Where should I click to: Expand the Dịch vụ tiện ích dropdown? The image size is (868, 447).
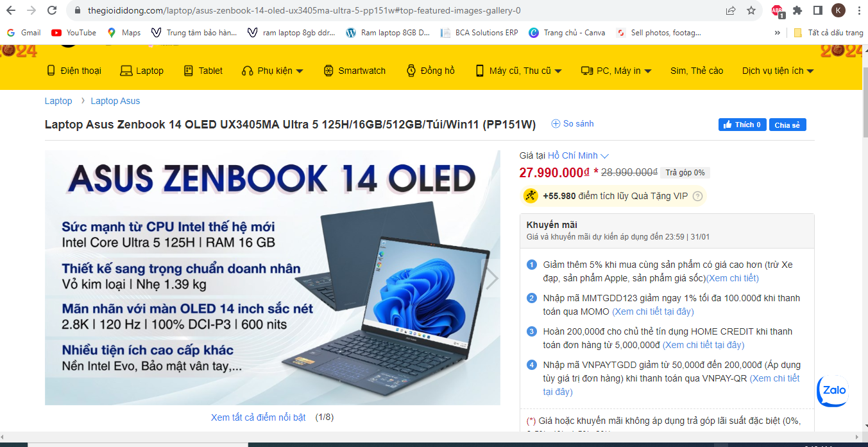click(x=778, y=71)
